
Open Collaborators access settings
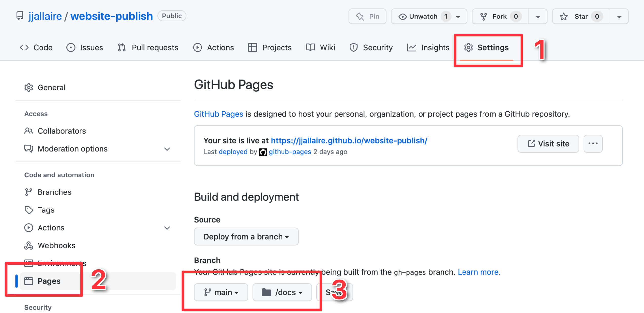[61, 131]
